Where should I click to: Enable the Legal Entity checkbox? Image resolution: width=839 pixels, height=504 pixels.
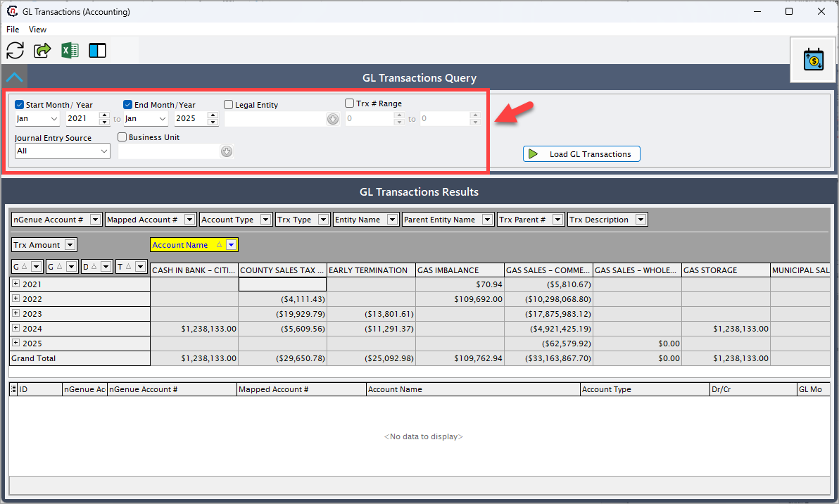(229, 104)
